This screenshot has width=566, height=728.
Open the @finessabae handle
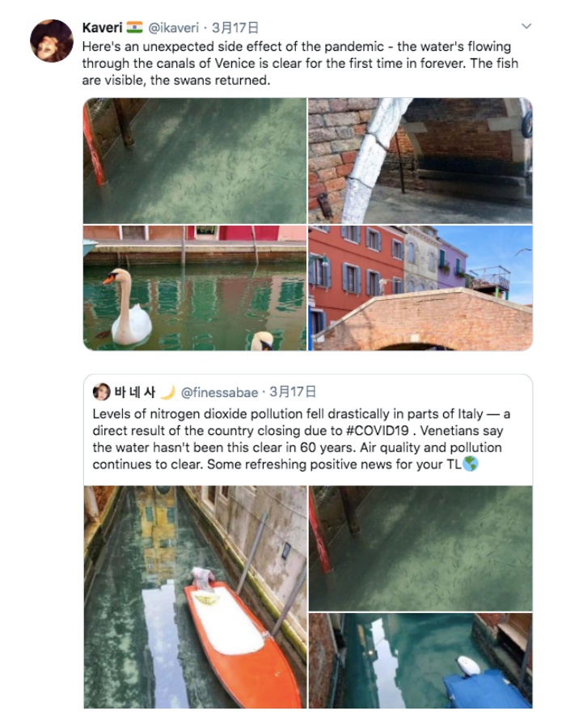click(x=219, y=393)
